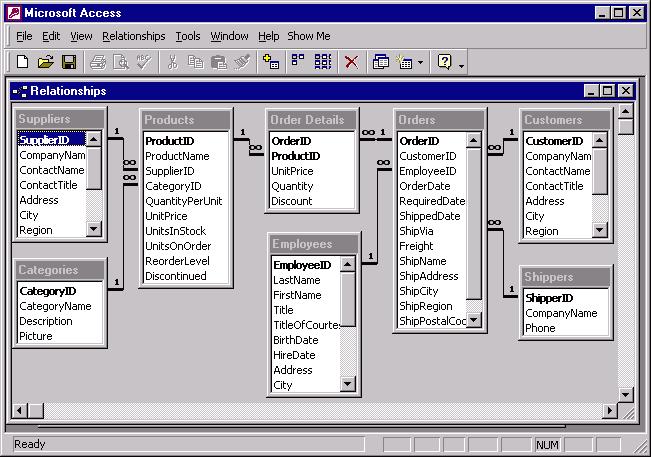Expand the New Object dropdown arrow
This screenshot has width=651, height=457.
click(420, 63)
